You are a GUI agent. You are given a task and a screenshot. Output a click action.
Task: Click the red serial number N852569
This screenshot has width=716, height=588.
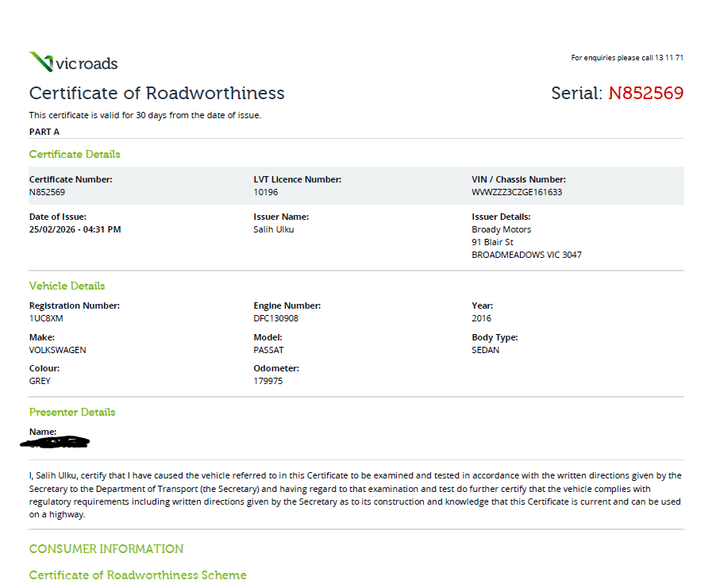pos(645,93)
